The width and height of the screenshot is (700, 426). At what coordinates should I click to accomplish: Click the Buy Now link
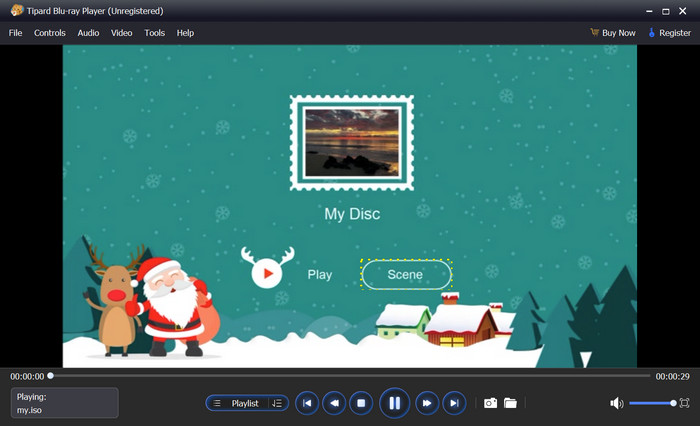613,33
